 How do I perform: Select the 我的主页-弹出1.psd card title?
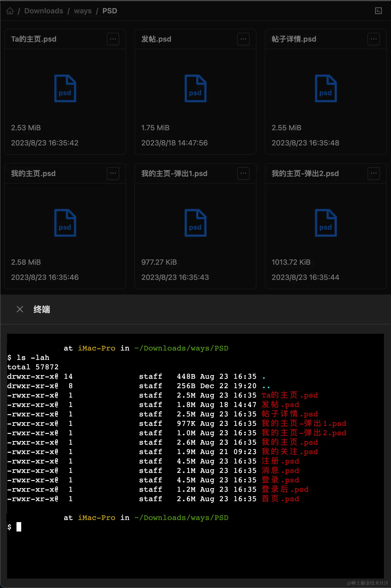click(174, 173)
